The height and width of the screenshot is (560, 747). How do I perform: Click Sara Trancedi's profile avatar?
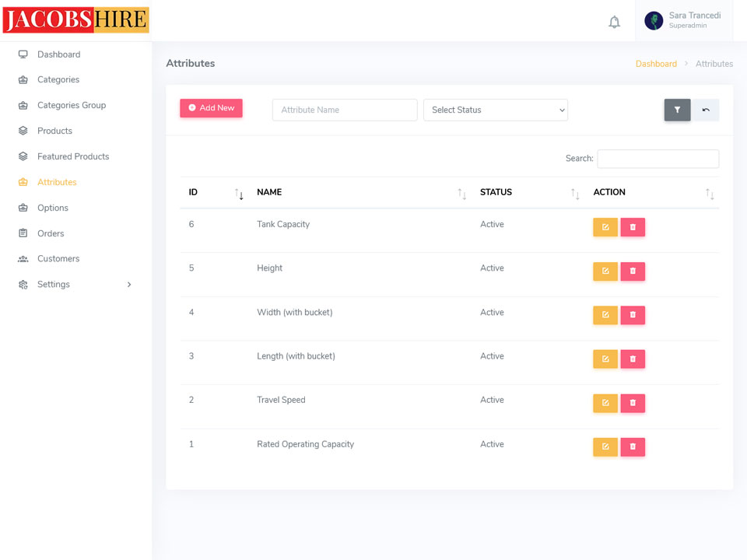pos(654,21)
